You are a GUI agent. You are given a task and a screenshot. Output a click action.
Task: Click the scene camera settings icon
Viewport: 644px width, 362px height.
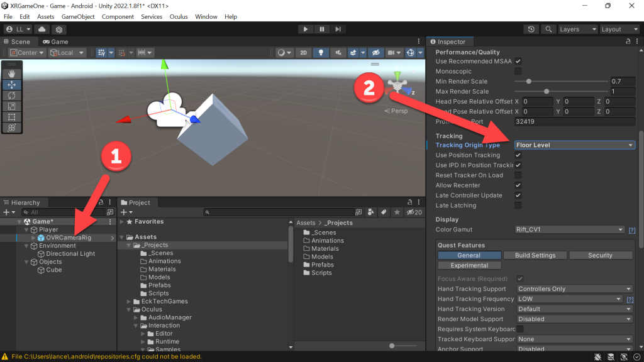point(391,53)
